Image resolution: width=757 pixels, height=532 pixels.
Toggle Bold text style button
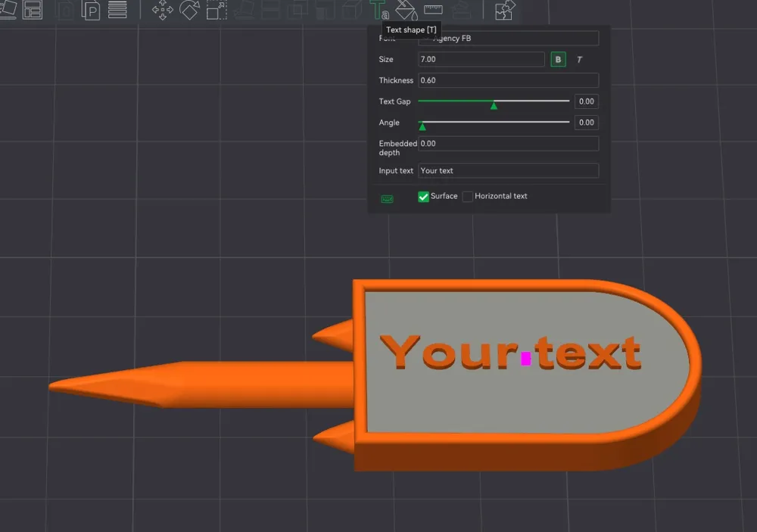(x=558, y=59)
